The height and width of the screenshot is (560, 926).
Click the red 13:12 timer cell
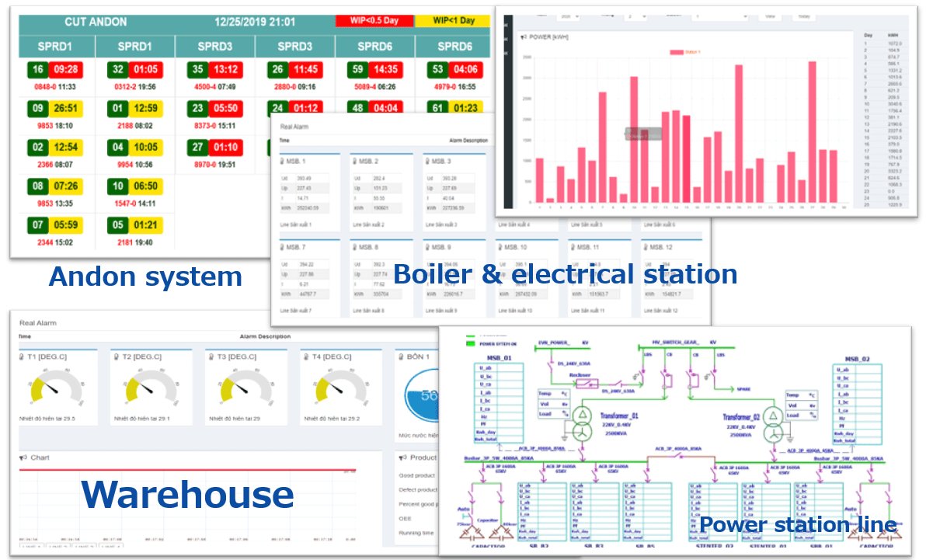pyautogui.click(x=225, y=70)
